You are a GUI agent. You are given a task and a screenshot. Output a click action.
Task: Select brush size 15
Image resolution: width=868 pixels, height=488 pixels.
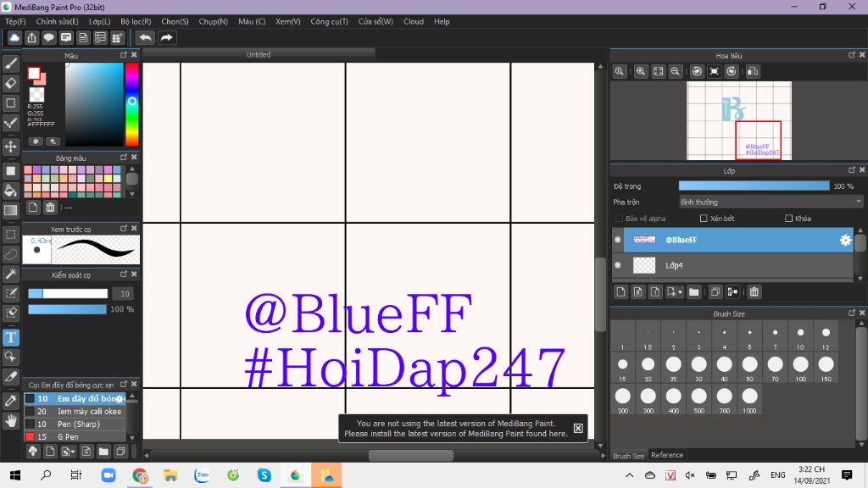[x=622, y=369]
